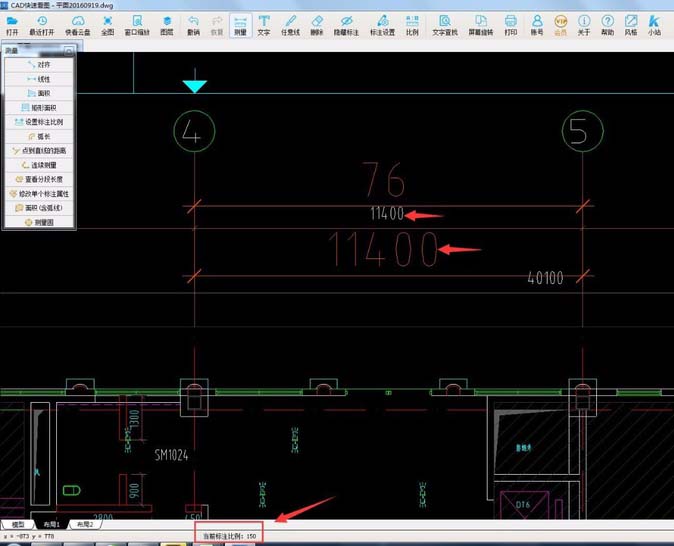Open 标注设置 annotation settings
The height and width of the screenshot is (546, 674).
tap(382, 25)
